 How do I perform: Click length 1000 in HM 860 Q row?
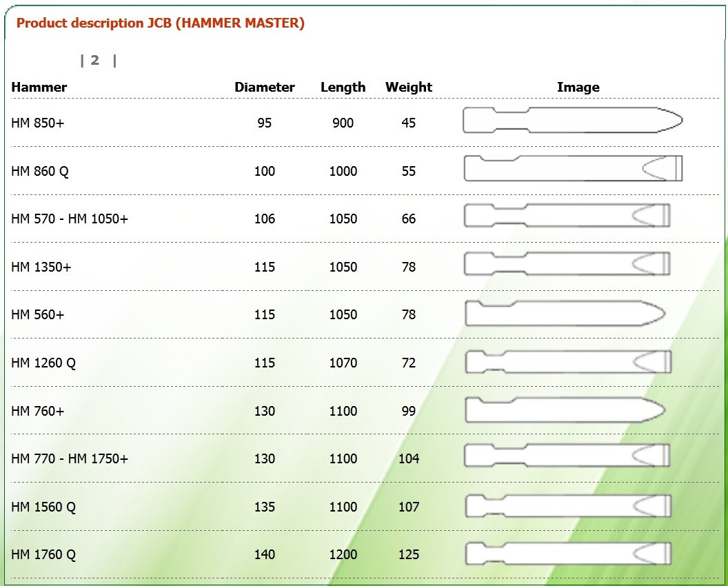(343, 171)
